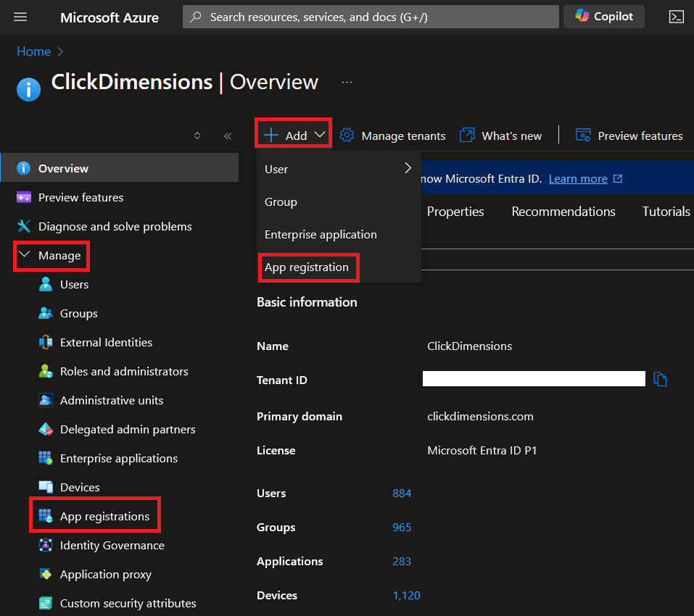The image size is (694, 616).
Task: Open the ellipsis more options menu
Action: point(347,82)
